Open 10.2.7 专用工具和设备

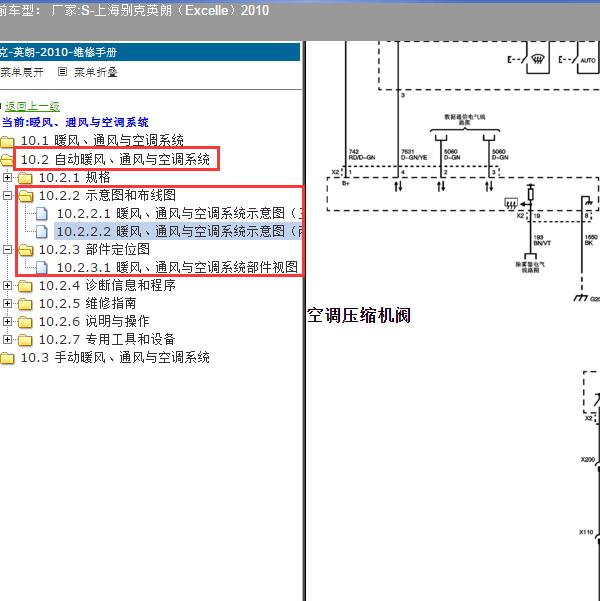click(x=107, y=340)
